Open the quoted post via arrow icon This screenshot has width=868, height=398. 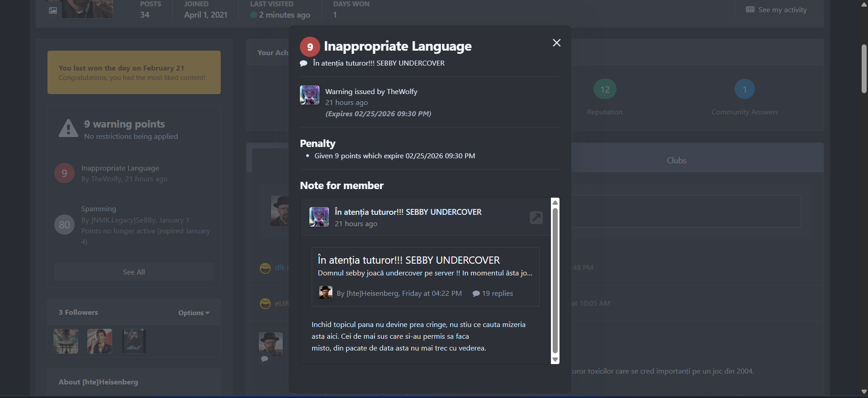(x=536, y=218)
